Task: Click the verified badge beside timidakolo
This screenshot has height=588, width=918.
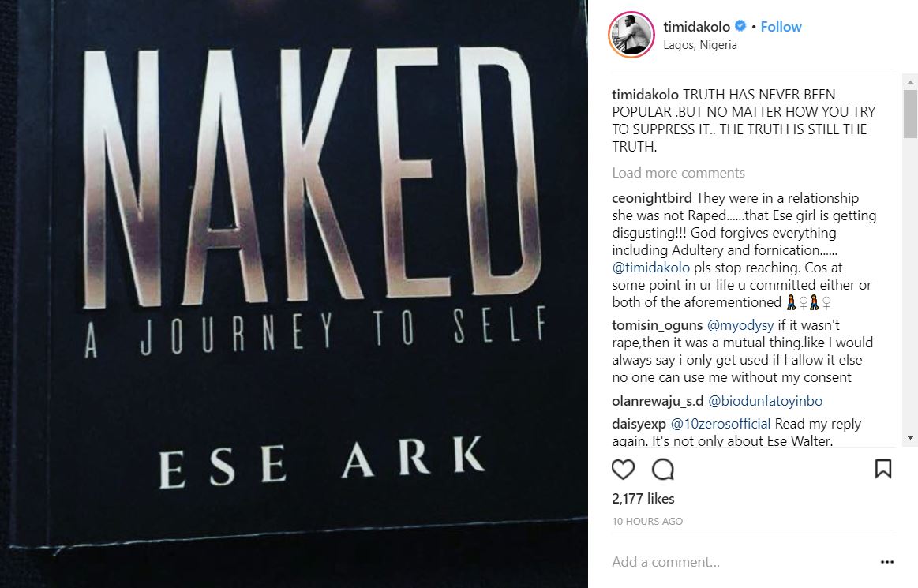Action: pos(741,27)
